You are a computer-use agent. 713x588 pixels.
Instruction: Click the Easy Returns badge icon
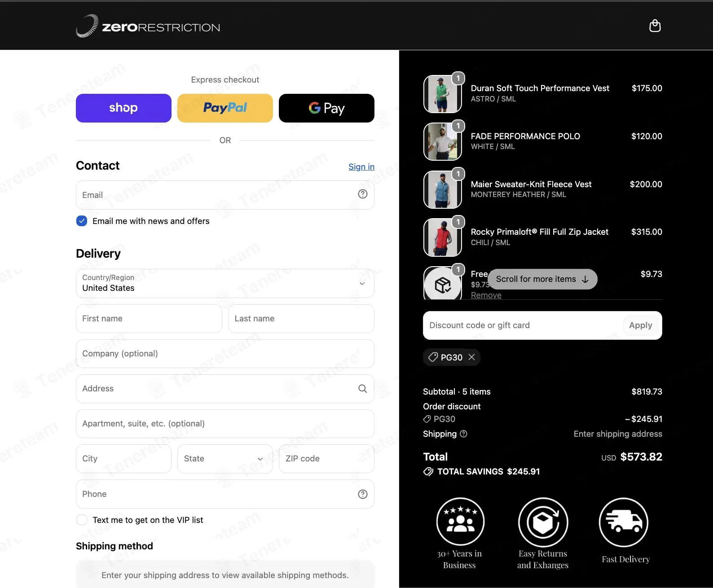point(543,522)
